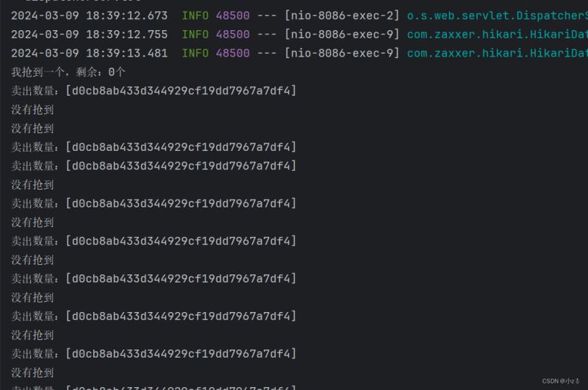This screenshot has height=390, width=588.
Task: Click the partially cut-off 卖出数量 line at the bottom
Action: pos(154,387)
